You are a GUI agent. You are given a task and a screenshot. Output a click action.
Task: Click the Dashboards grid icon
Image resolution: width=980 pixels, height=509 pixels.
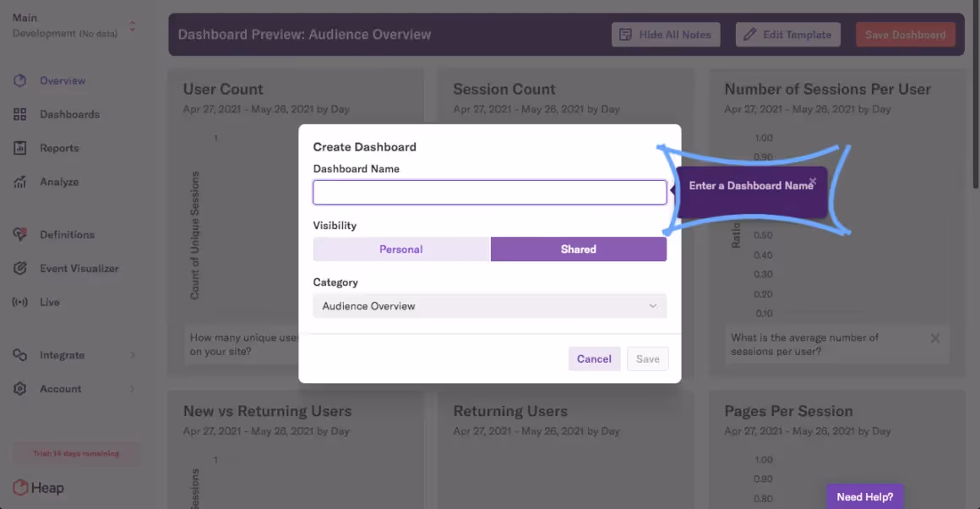[x=20, y=114]
